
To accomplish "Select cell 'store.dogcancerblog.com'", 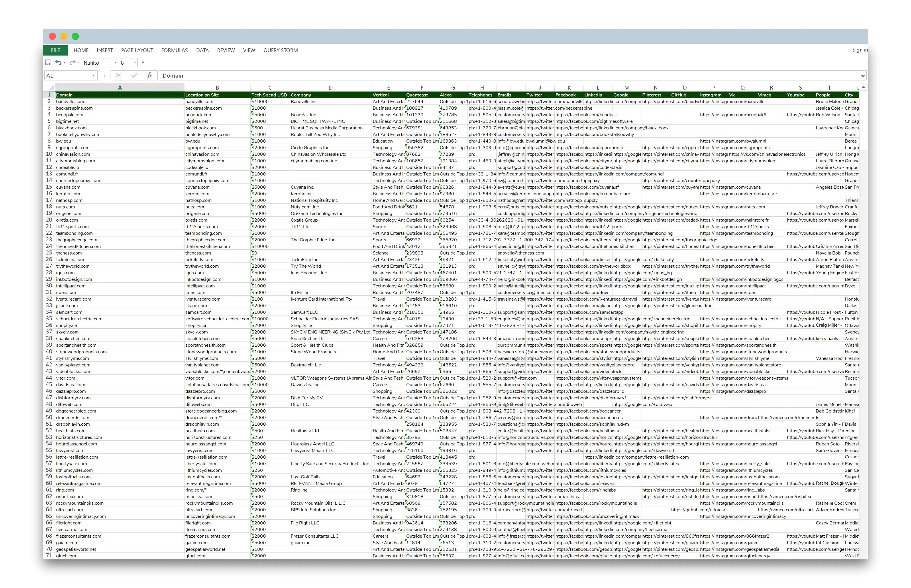I will click(x=217, y=411).
